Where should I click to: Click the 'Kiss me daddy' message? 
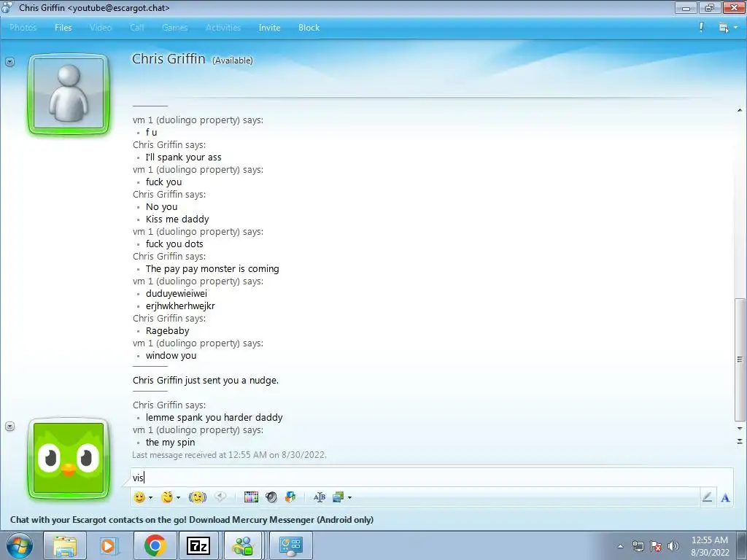pyautogui.click(x=177, y=219)
